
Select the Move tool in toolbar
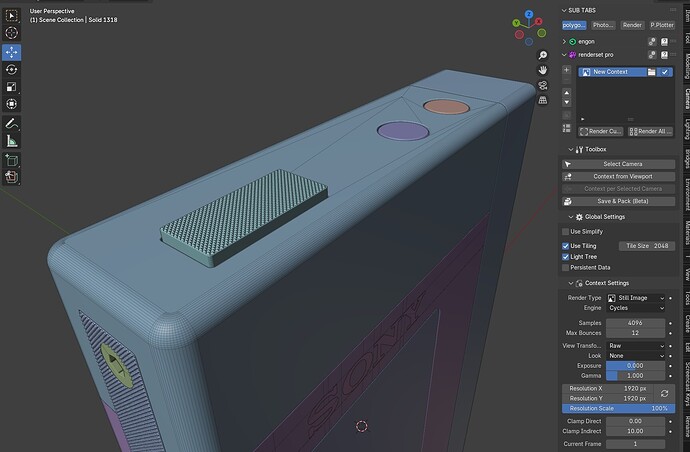click(11, 52)
